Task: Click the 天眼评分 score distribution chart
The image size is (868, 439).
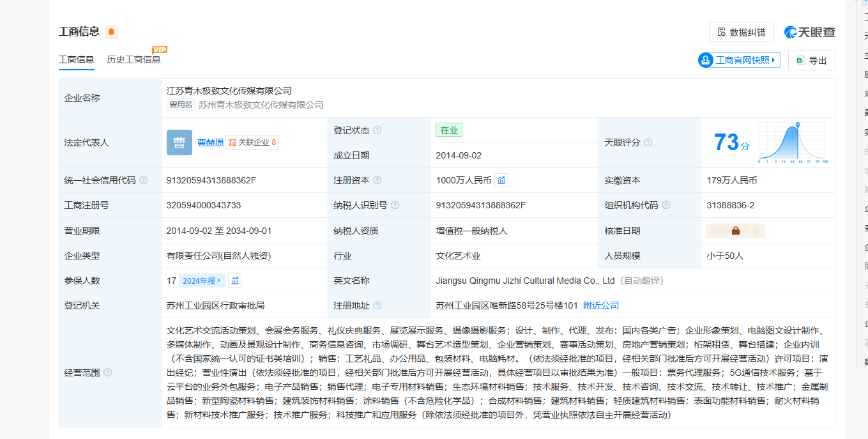Action: tap(792, 142)
